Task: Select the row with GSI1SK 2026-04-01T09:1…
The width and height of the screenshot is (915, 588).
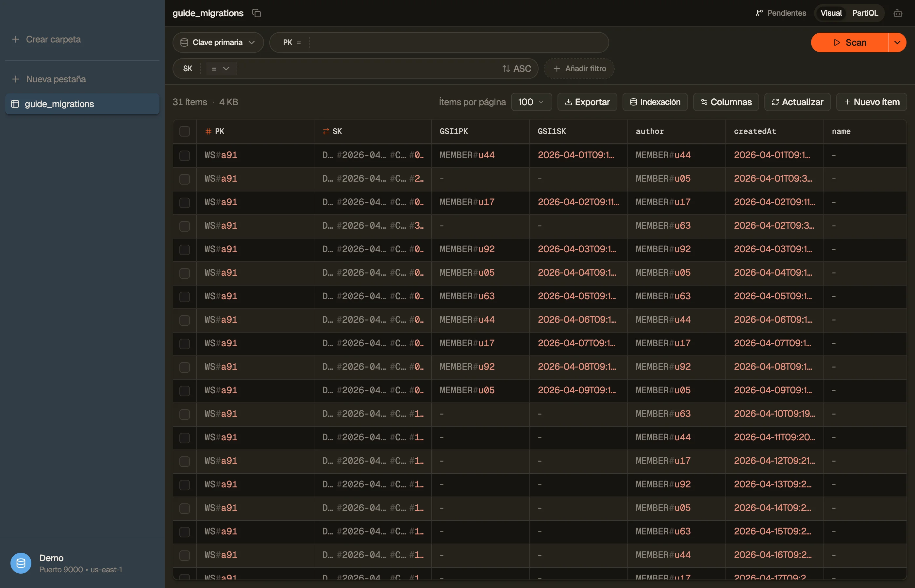Action: tap(184, 155)
